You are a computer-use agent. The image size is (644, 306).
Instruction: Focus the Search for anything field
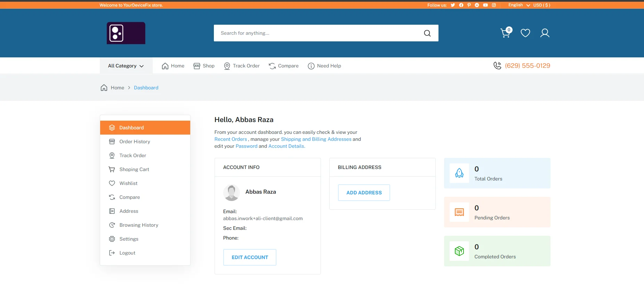(316, 33)
